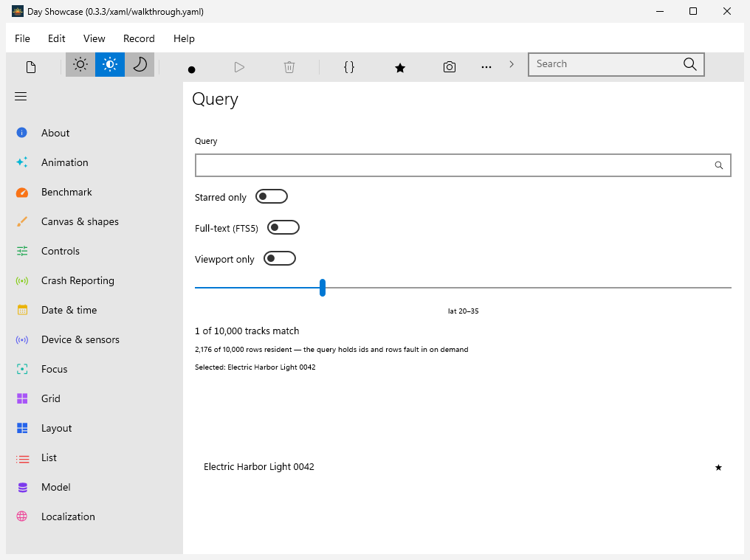This screenshot has height=560, width=750.
Task: Collapse the sidebar with hamburger icon
Action: 21,97
